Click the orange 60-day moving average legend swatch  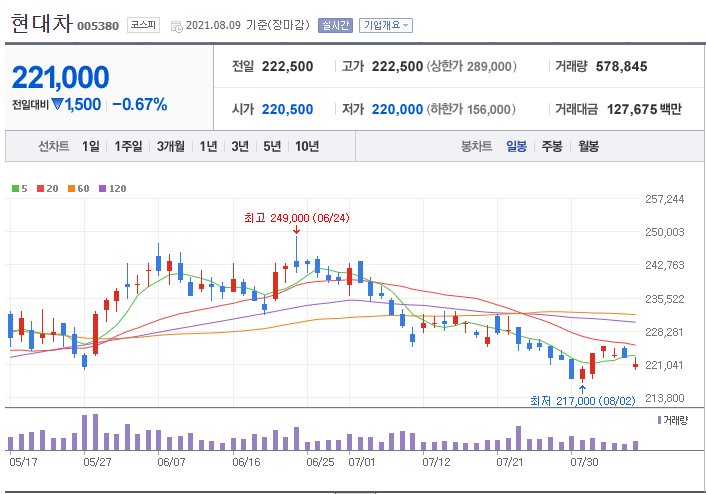click(71, 189)
